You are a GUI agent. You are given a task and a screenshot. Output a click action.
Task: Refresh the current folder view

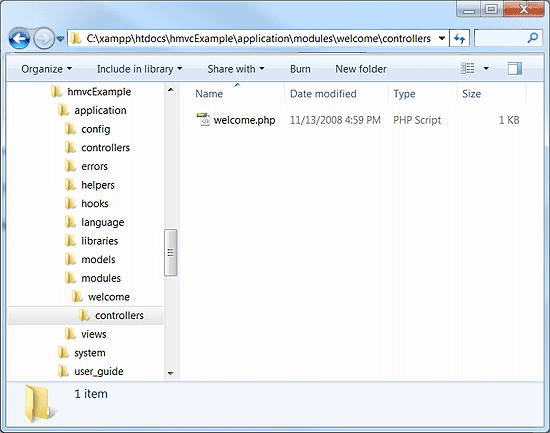[459, 38]
